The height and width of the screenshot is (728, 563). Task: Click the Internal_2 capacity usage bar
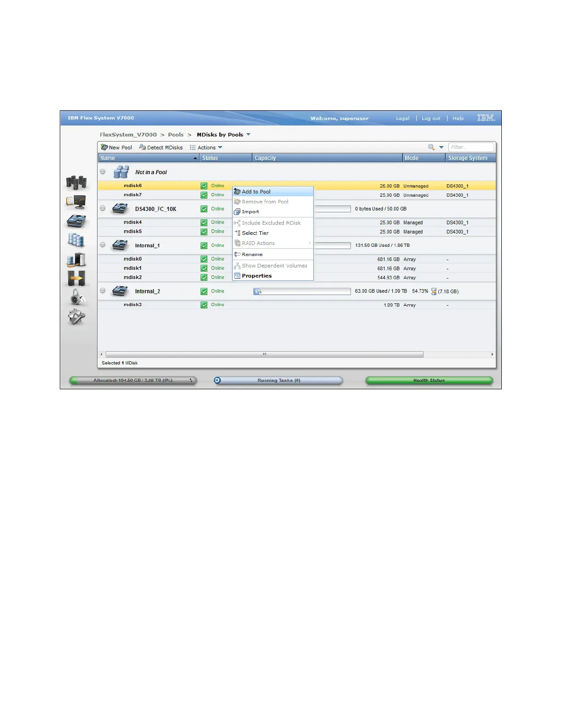302,291
